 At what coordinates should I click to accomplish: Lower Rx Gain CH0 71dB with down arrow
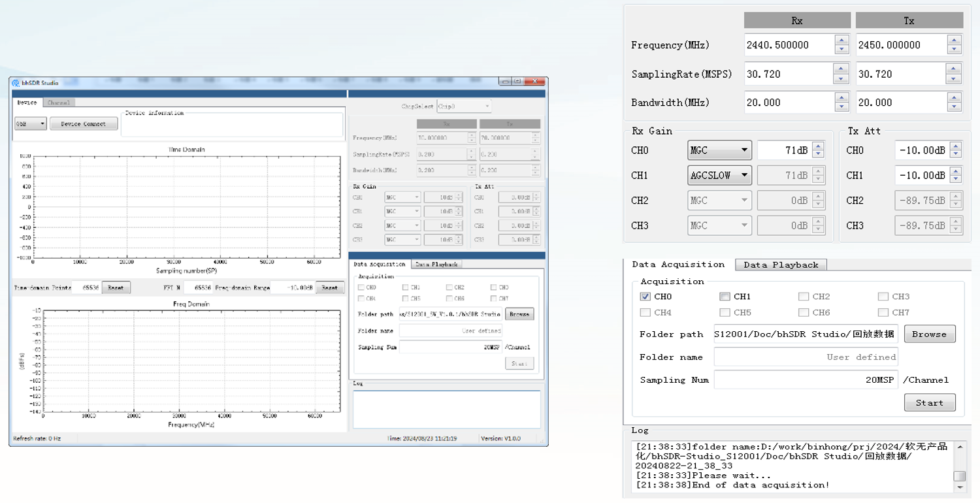click(818, 155)
